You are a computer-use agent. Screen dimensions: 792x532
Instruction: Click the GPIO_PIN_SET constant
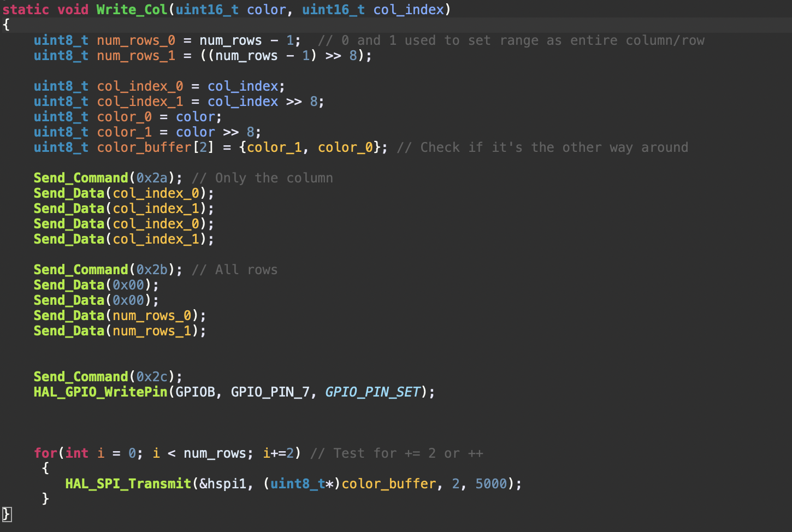tap(373, 392)
